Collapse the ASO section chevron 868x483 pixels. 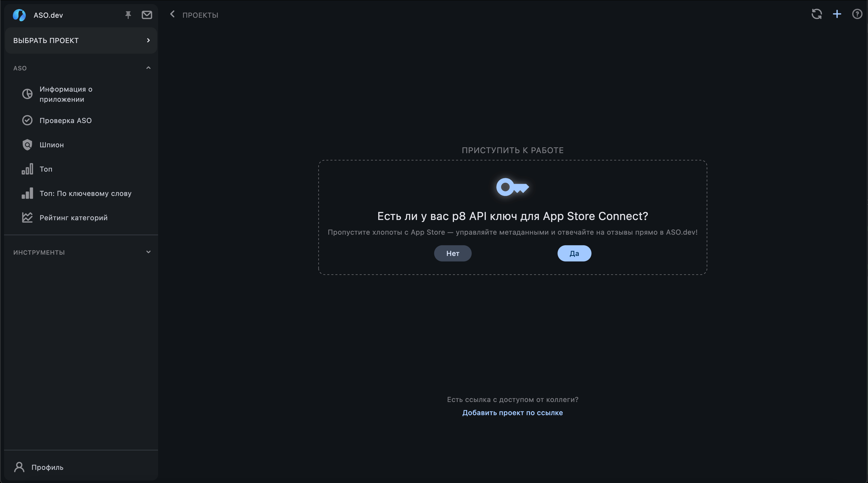148,68
